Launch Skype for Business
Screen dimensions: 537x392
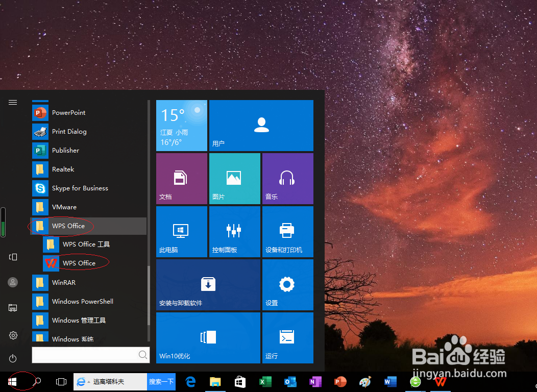coord(89,188)
